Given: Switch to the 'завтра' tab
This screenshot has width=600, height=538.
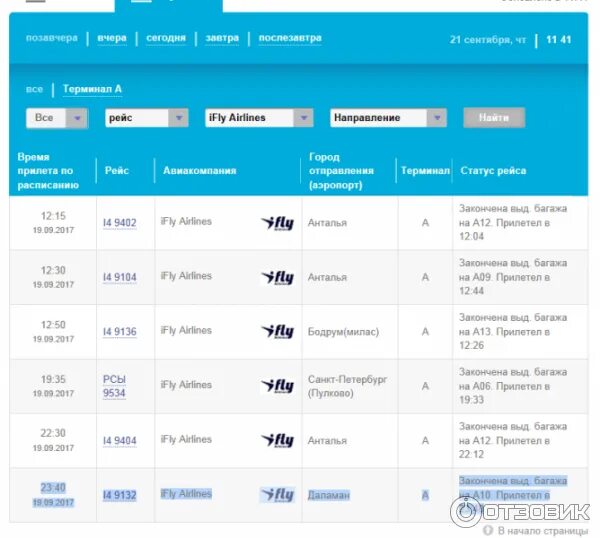Looking at the screenshot, I should tap(222, 38).
